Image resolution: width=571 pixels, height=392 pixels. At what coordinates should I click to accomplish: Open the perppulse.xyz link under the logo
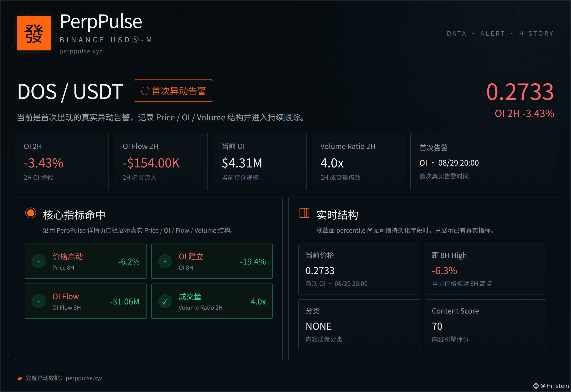81,51
